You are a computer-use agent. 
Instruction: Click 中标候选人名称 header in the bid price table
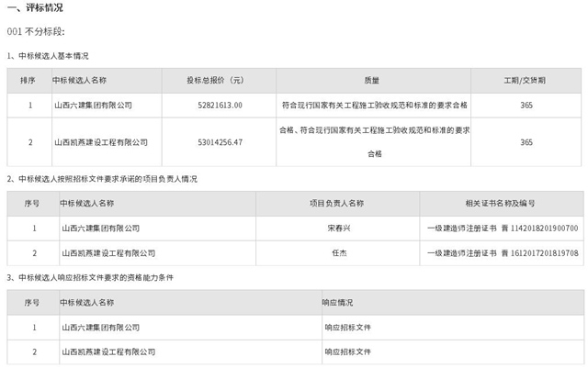tap(80, 80)
